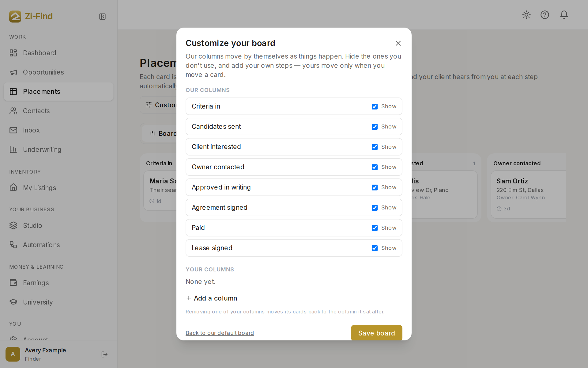
Task: Click the Opportunities megaphone icon
Action: tap(13, 72)
